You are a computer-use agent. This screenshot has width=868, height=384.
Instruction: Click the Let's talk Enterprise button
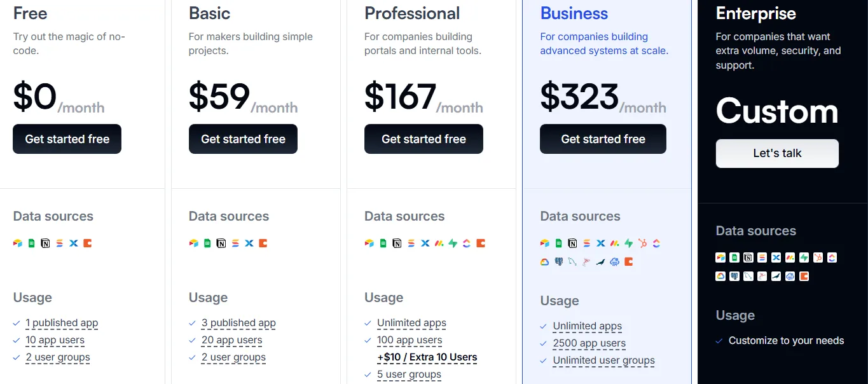(x=777, y=153)
